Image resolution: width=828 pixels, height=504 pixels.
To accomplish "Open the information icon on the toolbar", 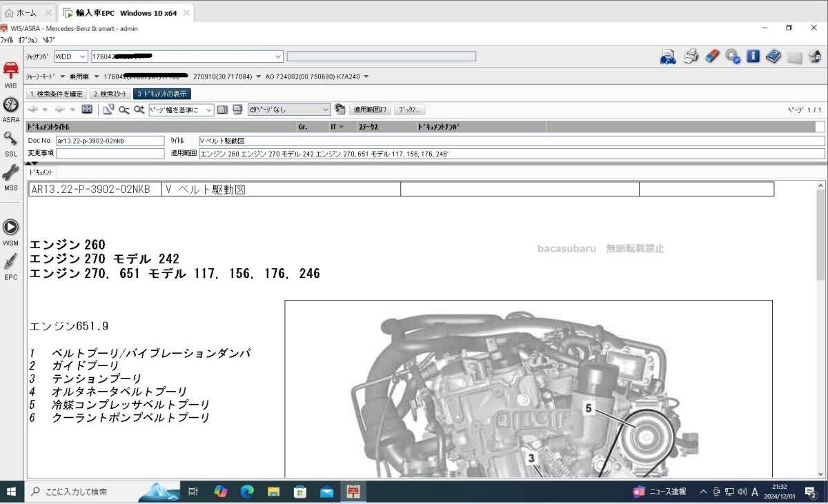I will click(x=753, y=57).
